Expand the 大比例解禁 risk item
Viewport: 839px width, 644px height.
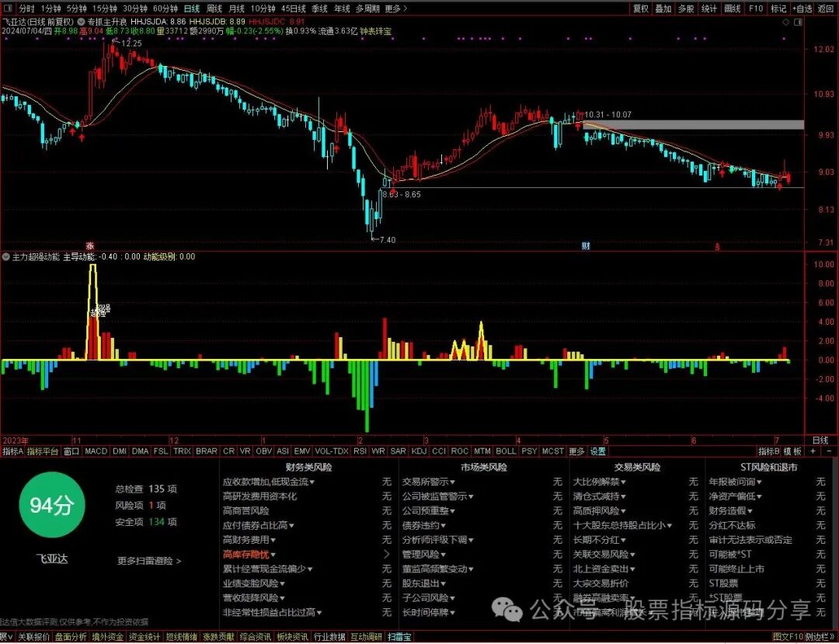click(599, 482)
